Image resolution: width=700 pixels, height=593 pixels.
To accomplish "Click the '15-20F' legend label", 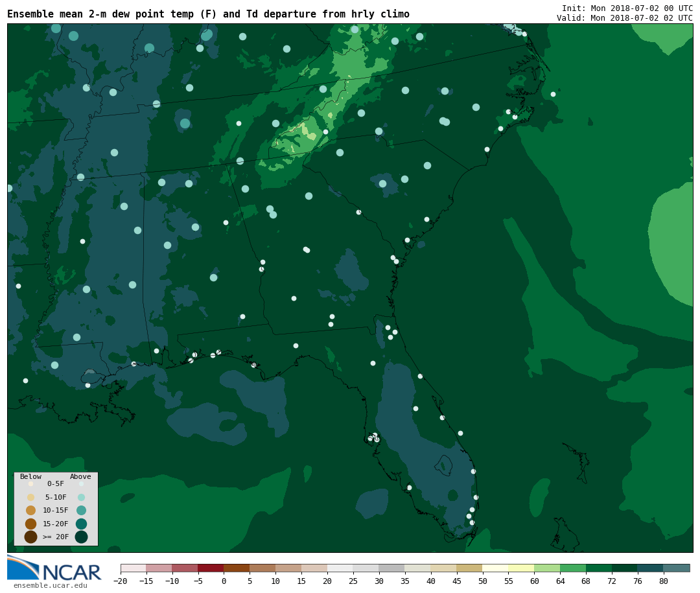I will 56,524.
